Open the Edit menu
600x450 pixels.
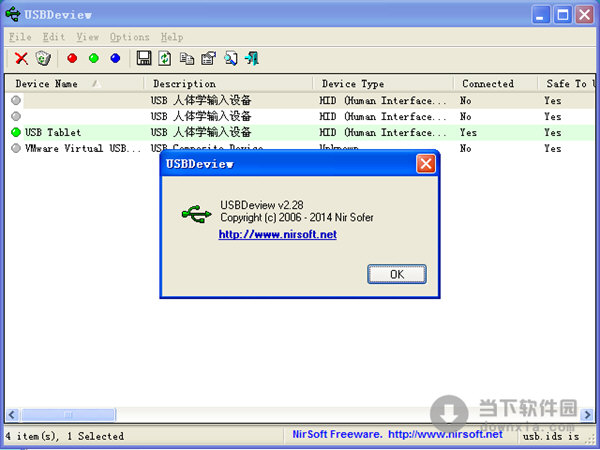tap(54, 37)
